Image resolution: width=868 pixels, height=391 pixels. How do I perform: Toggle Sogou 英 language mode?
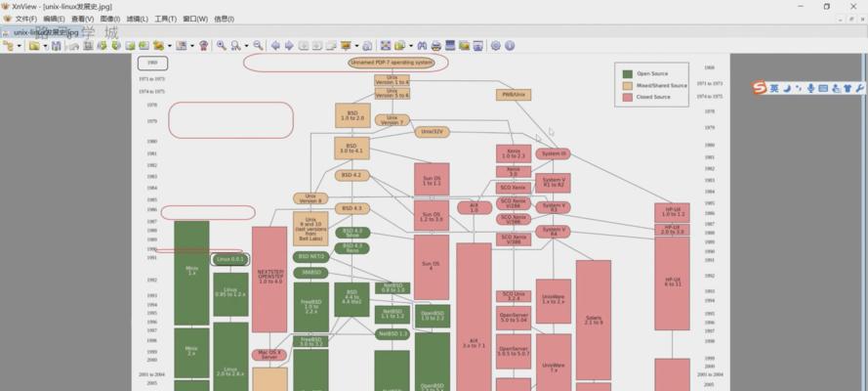click(774, 88)
